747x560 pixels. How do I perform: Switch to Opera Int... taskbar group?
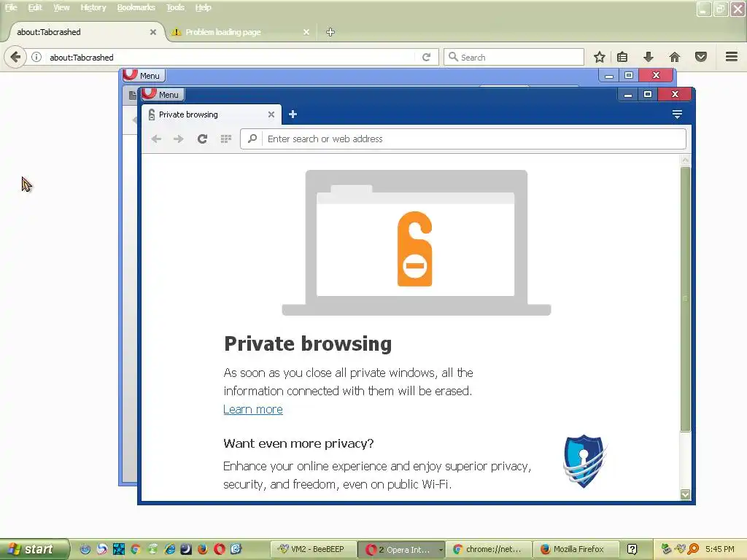click(x=402, y=549)
